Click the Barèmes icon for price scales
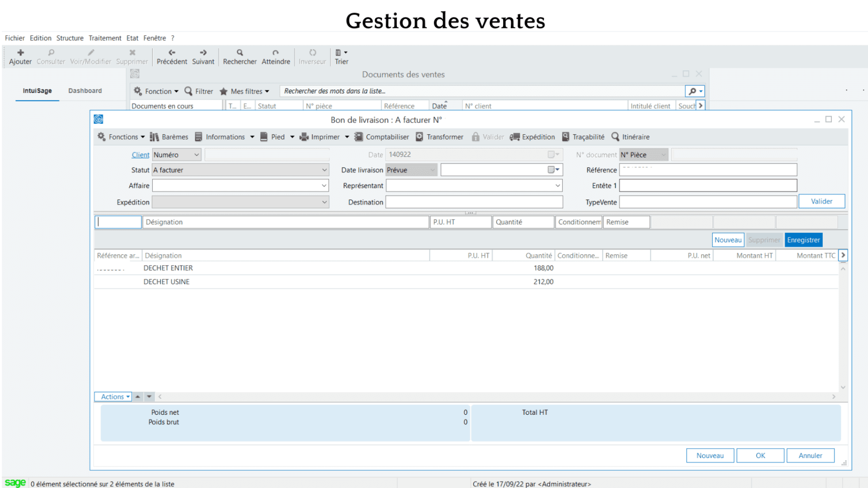This screenshot has height=488, width=868. (x=169, y=136)
